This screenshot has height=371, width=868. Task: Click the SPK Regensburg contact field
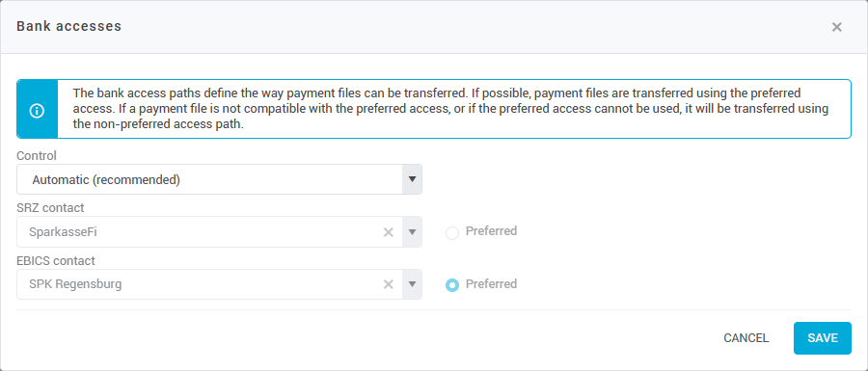[219, 284]
